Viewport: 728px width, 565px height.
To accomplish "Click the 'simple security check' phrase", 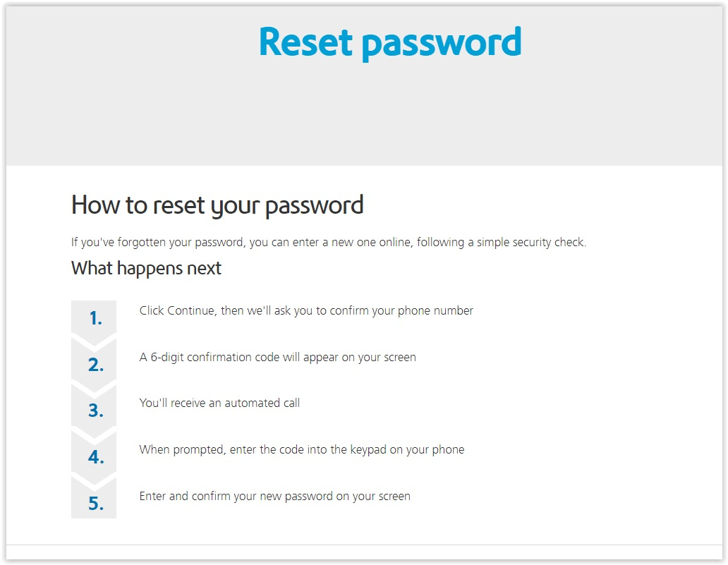I will [x=531, y=243].
